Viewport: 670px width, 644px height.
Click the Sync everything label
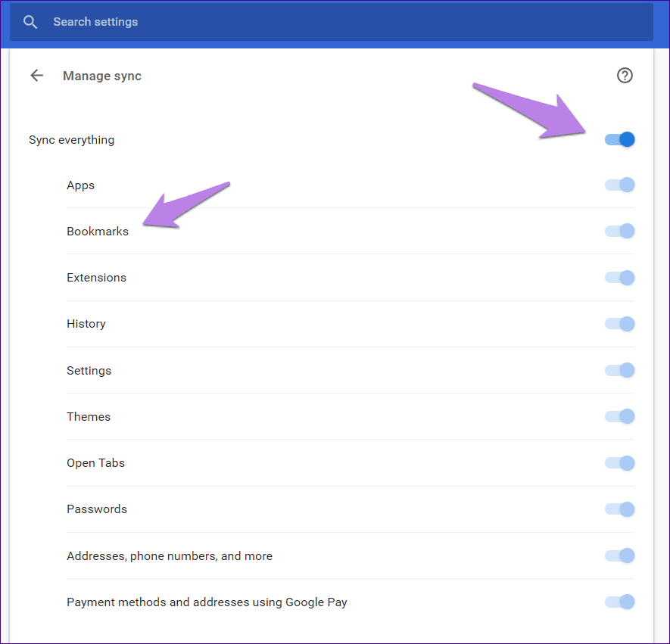[71, 140]
